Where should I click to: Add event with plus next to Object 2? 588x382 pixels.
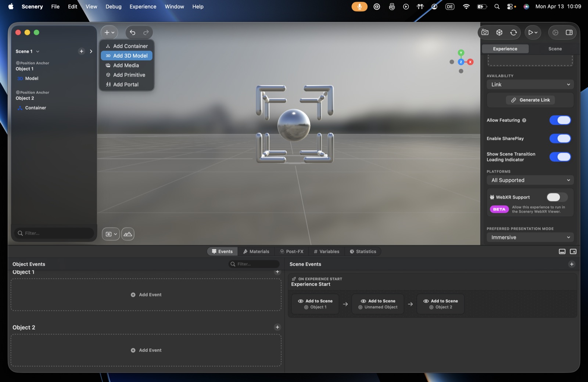tap(277, 327)
